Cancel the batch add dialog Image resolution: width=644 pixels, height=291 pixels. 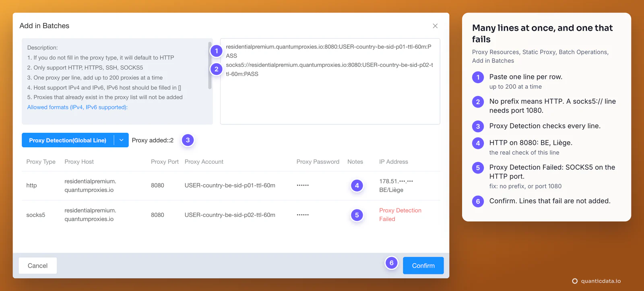pyautogui.click(x=37, y=266)
